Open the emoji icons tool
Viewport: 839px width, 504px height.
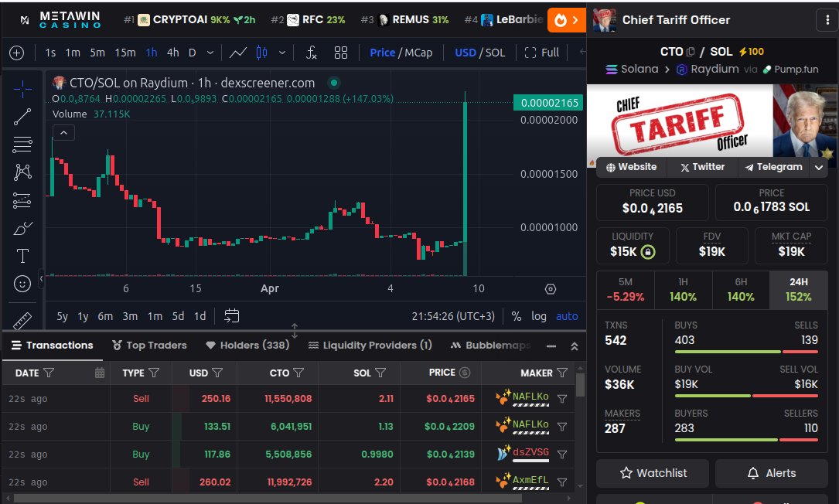pyautogui.click(x=22, y=284)
